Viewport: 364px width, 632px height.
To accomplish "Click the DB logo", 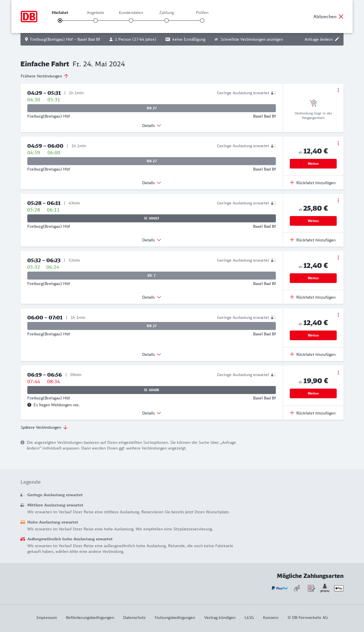I will (x=29, y=17).
